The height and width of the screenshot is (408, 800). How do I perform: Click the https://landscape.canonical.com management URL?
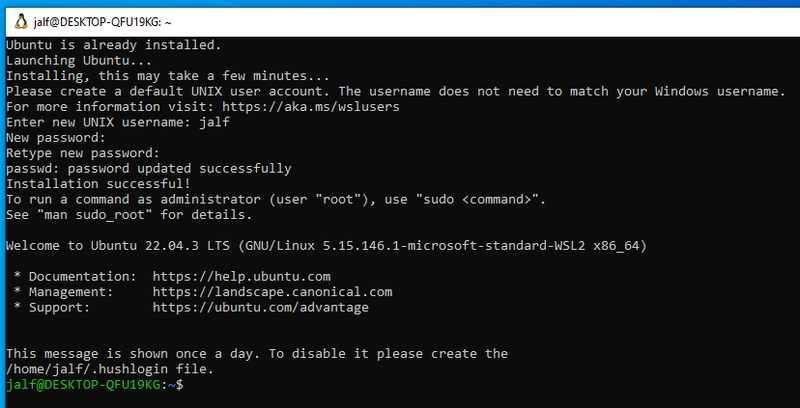click(272, 292)
